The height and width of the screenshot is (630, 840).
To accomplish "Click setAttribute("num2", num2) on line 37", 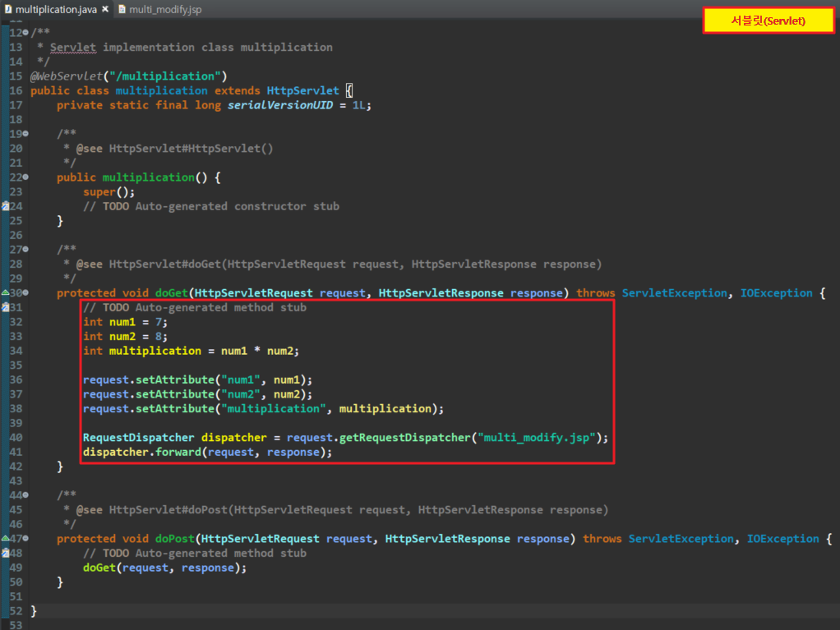I will tap(221, 394).
